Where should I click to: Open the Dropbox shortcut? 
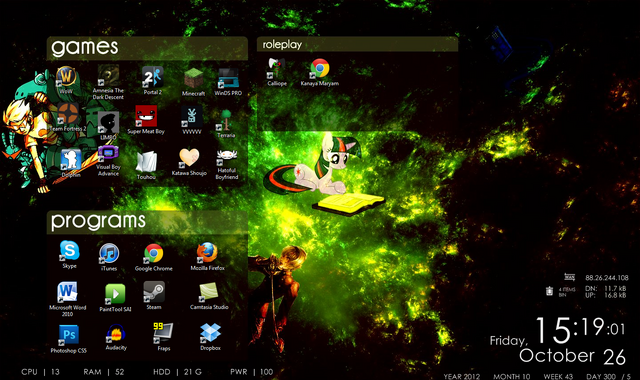pos(210,337)
